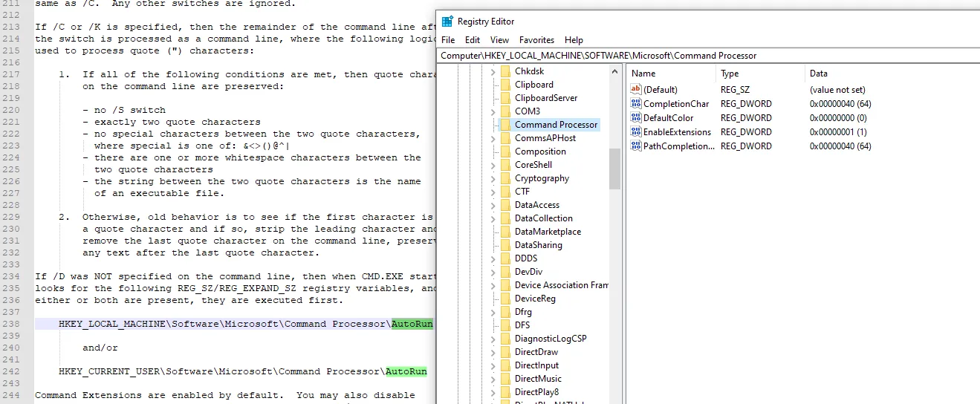Expand the COM3 registry key
The width and height of the screenshot is (980, 404).
click(493, 111)
